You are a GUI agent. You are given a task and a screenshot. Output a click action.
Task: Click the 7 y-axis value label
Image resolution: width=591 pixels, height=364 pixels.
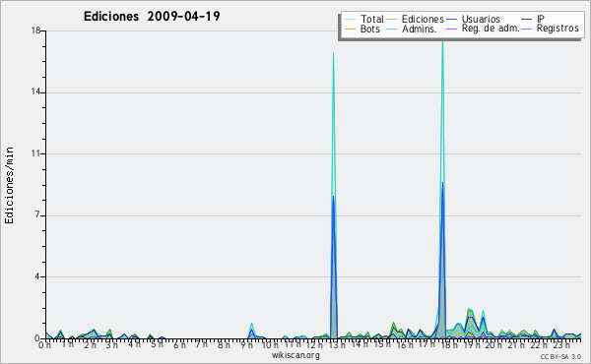point(37,214)
